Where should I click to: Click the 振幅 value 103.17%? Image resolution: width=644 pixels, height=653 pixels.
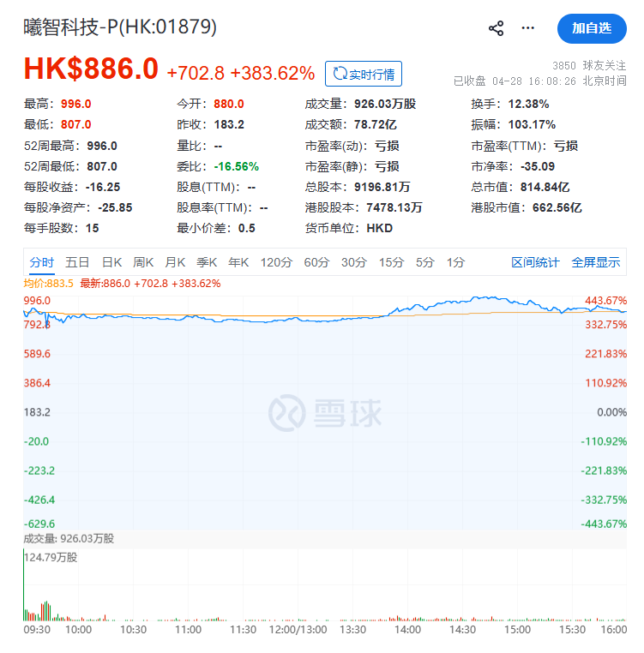[532, 124]
